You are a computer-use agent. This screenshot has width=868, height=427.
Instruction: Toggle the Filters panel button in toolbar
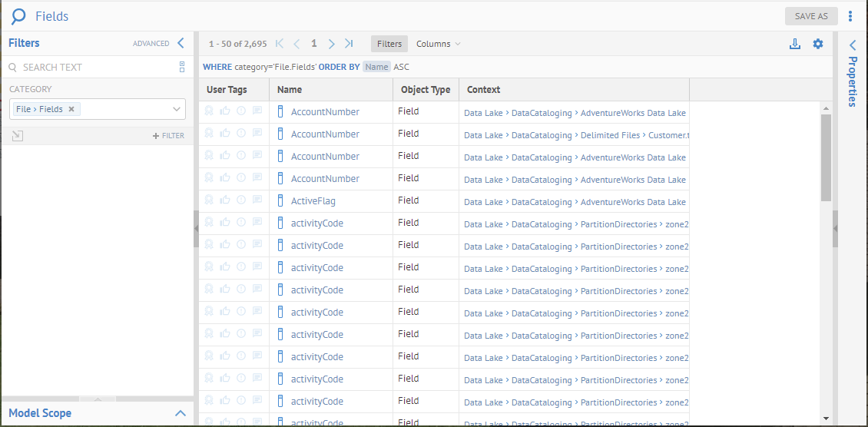tap(389, 44)
